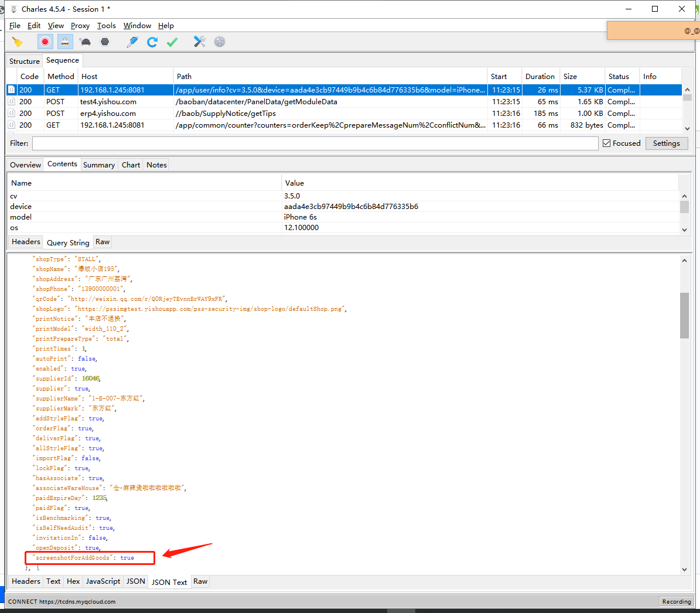The width and height of the screenshot is (700, 613).
Task: Open the settings gear toolbar icon
Action: coord(220,42)
